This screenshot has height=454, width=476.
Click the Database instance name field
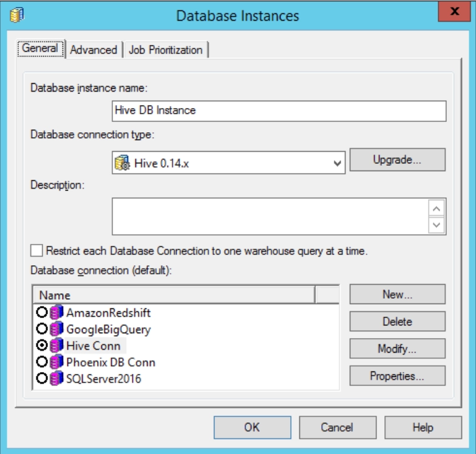pos(279,111)
